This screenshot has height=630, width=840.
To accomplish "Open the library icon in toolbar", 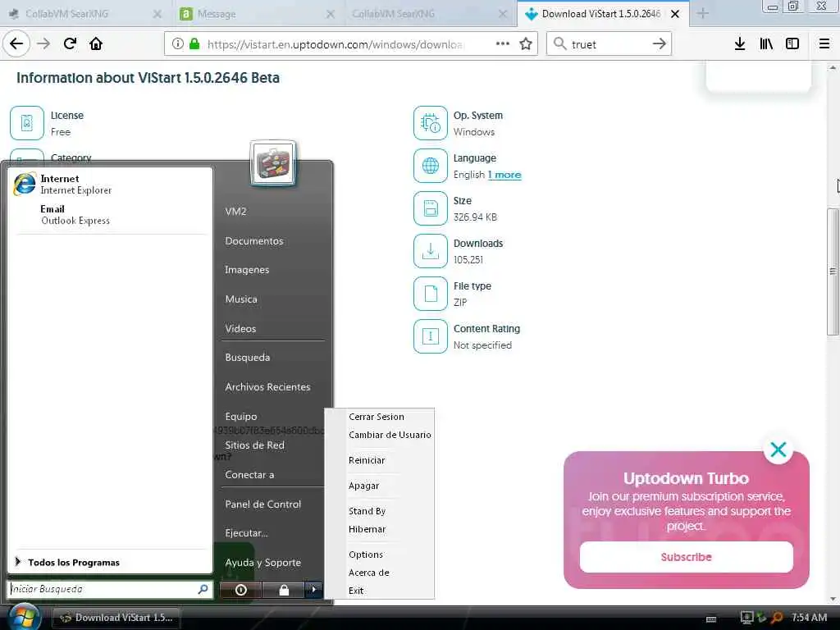I will pyautogui.click(x=766, y=43).
